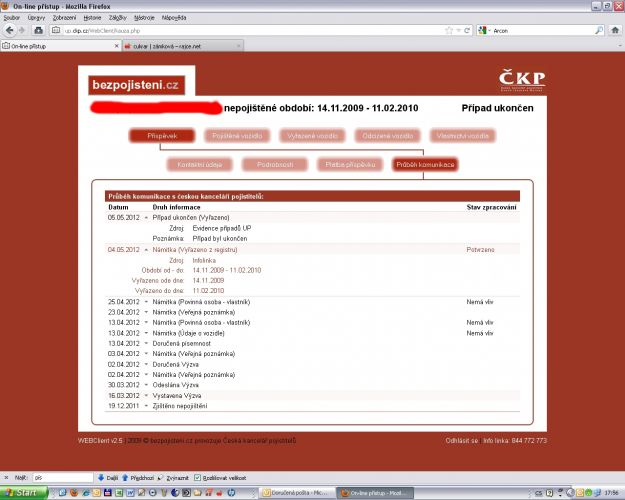Viewport: 625px width, 500px height.
Task: Click the CS language indicator in tray
Action: click(539, 493)
